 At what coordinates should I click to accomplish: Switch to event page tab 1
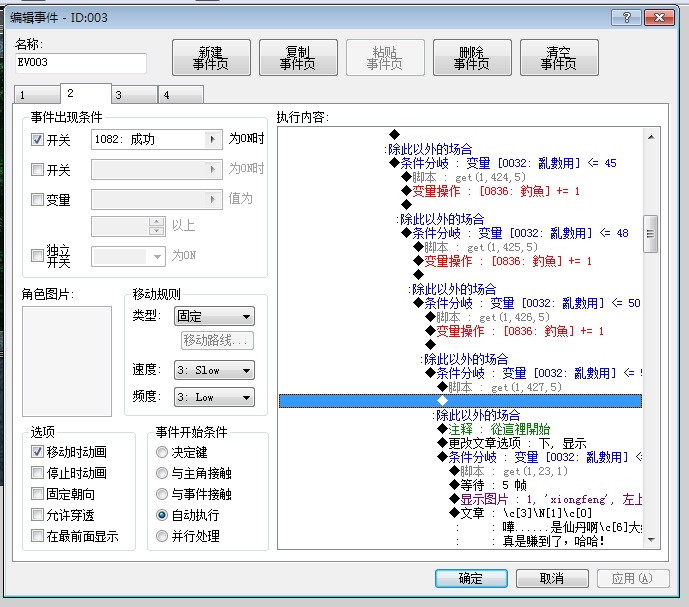(37, 95)
